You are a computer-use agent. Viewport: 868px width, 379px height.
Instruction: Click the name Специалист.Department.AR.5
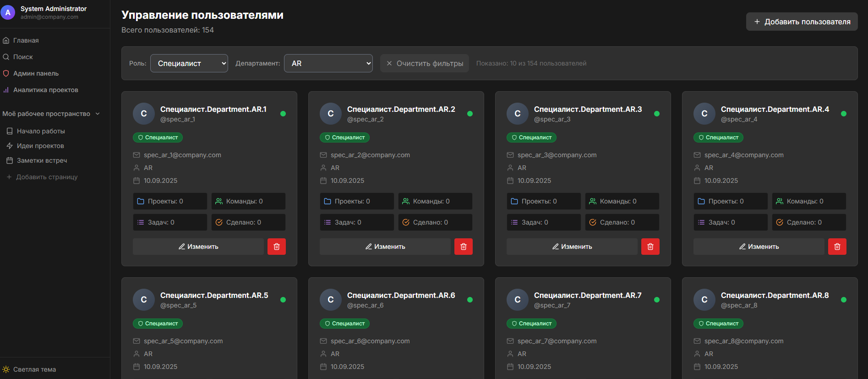214,295
